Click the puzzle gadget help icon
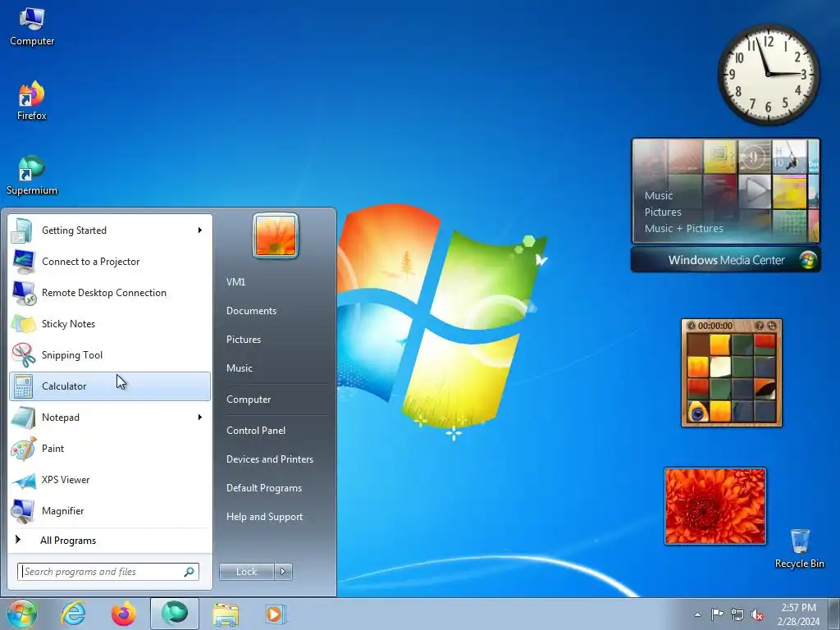The image size is (840, 630). [759, 326]
